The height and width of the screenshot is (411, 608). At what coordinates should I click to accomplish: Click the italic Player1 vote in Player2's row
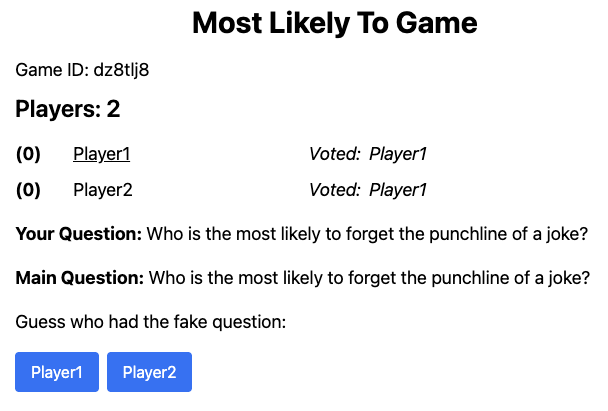pyautogui.click(x=398, y=190)
